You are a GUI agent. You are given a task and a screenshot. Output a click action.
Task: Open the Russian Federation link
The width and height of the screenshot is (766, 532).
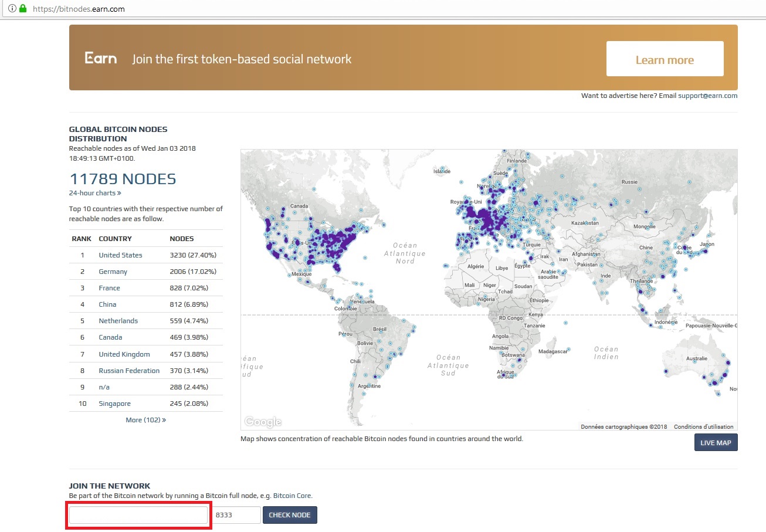click(x=129, y=371)
